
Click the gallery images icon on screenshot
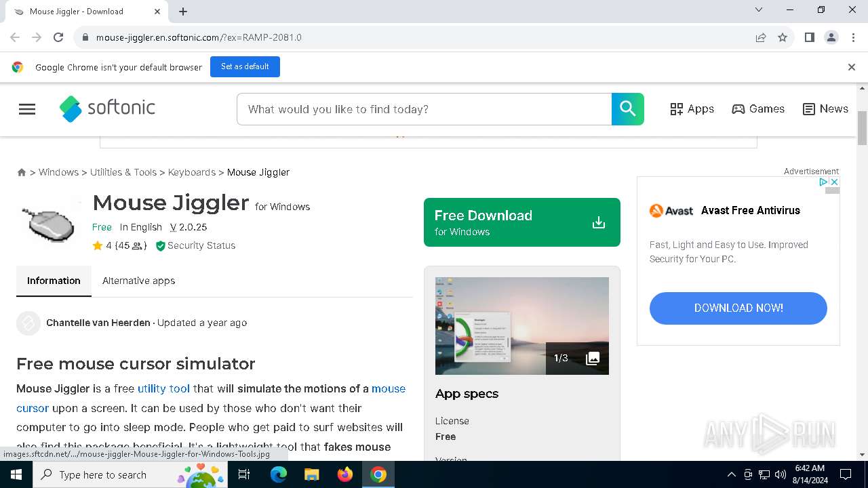593,359
